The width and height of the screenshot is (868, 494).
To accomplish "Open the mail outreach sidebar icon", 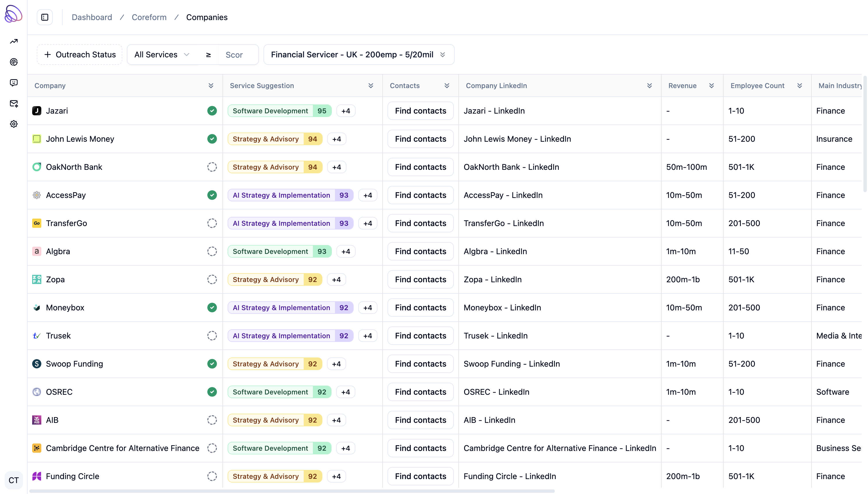I will click(13, 104).
